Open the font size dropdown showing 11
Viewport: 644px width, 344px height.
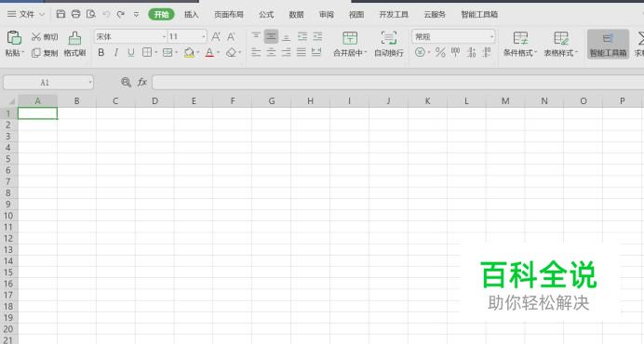(203, 37)
